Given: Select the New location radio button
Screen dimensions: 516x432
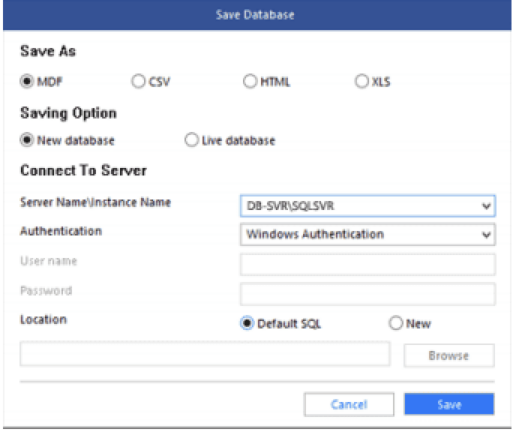Looking at the screenshot, I should (396, 323).
